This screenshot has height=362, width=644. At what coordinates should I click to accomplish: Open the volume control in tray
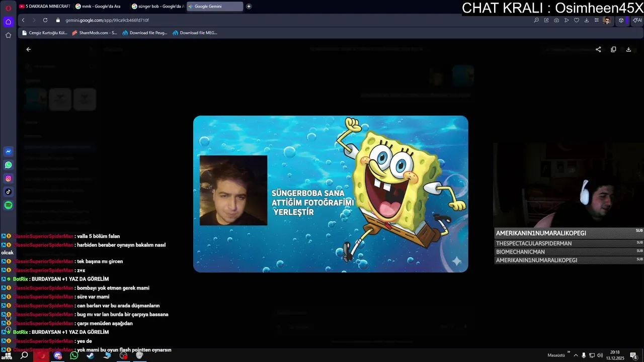tap(600, 355)
